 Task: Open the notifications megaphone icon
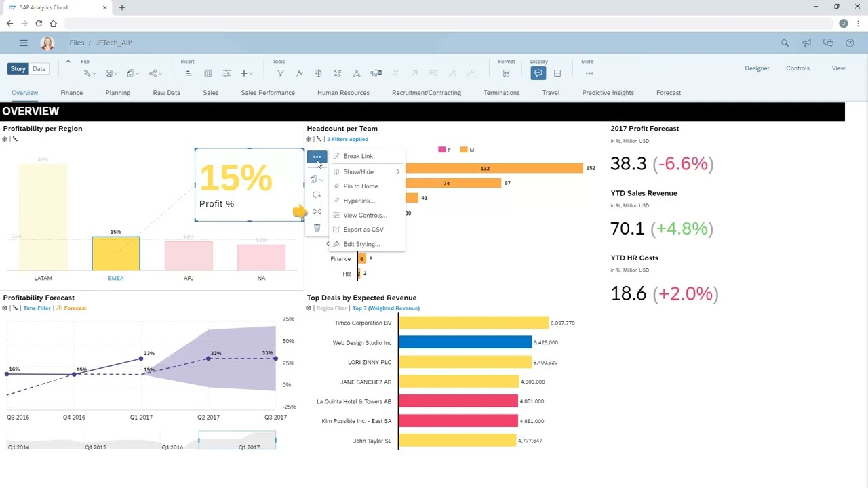point(806,43)
